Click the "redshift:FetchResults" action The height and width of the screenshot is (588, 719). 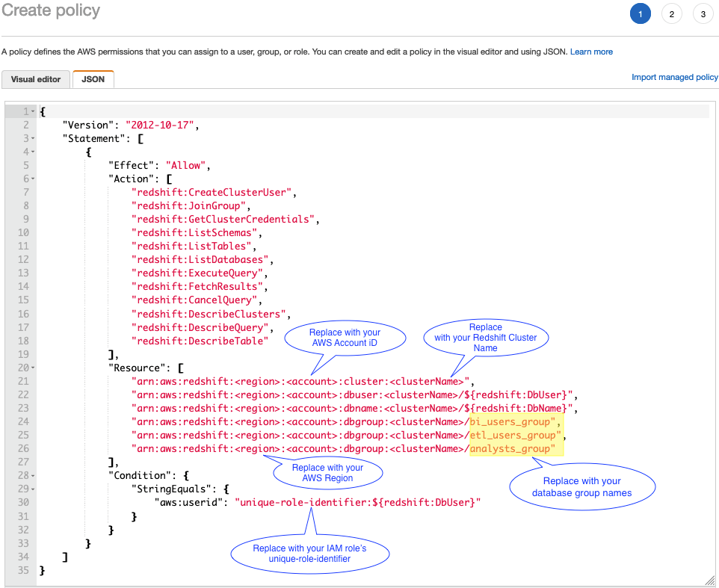click(197, 286)
